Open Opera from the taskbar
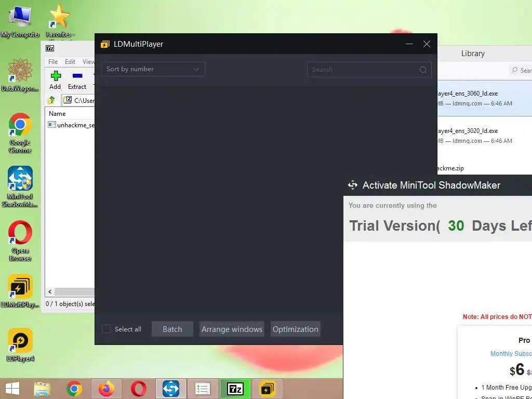The height and width of the screenshot is (399, 532). (138, 389)
